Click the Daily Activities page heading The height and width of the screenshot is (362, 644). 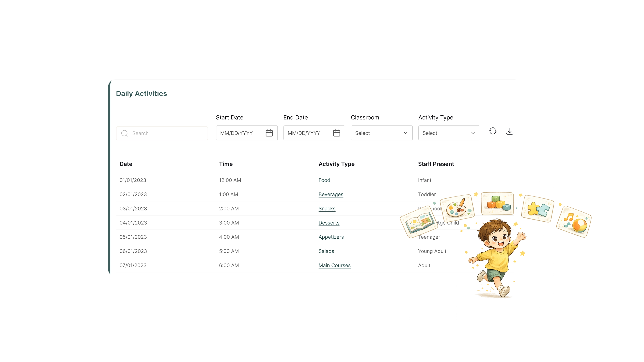tap(142, 93)
